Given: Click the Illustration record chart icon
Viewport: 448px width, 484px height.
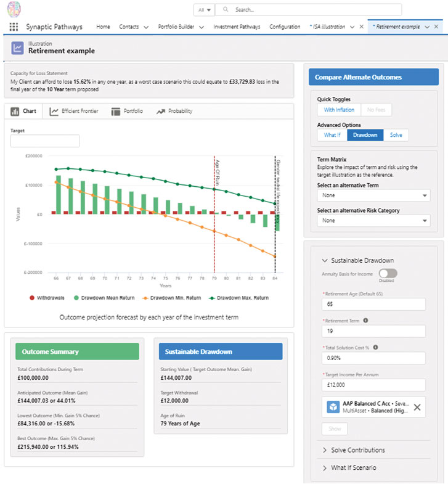Looking at the screenshot, I should pyautogui.click(x=18, y=48).
